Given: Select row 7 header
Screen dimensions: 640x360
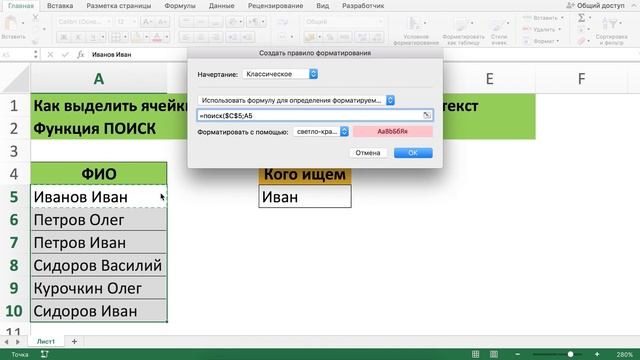Looking at the screenshot, I should pyautogui.click(x=14, y=242).
